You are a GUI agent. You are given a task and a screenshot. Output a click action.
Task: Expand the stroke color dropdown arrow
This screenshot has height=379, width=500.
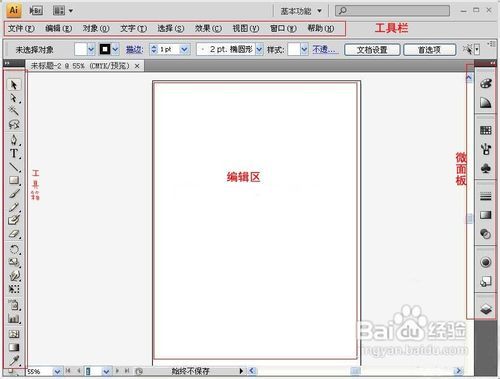(115, 50)
